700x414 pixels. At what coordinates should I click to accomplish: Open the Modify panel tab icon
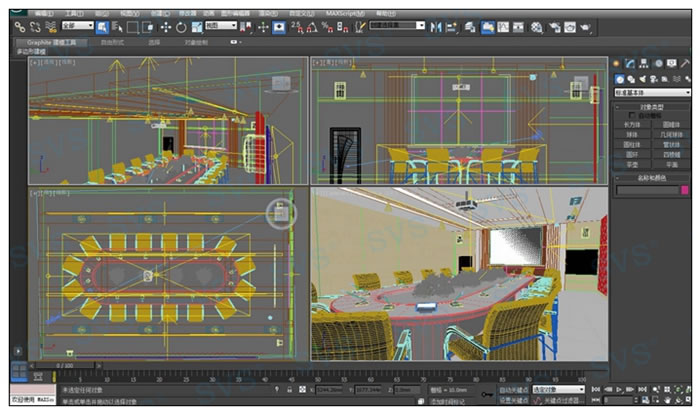(630, 63)
